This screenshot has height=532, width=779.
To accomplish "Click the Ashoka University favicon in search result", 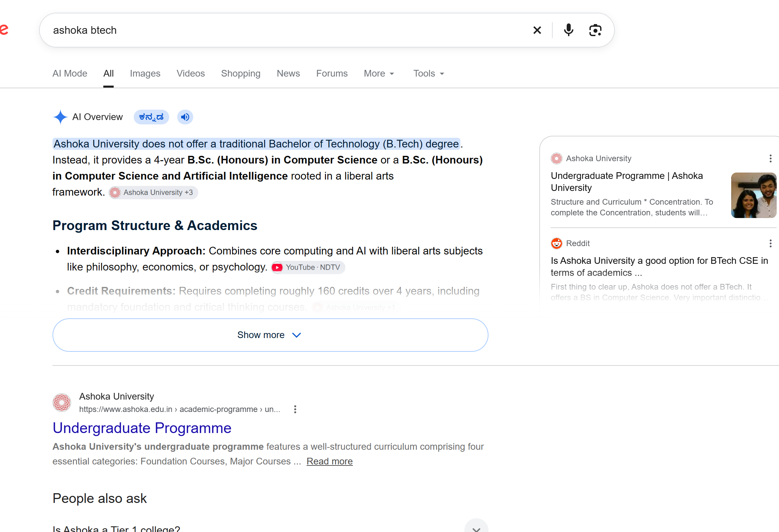I will pos(62,403).
